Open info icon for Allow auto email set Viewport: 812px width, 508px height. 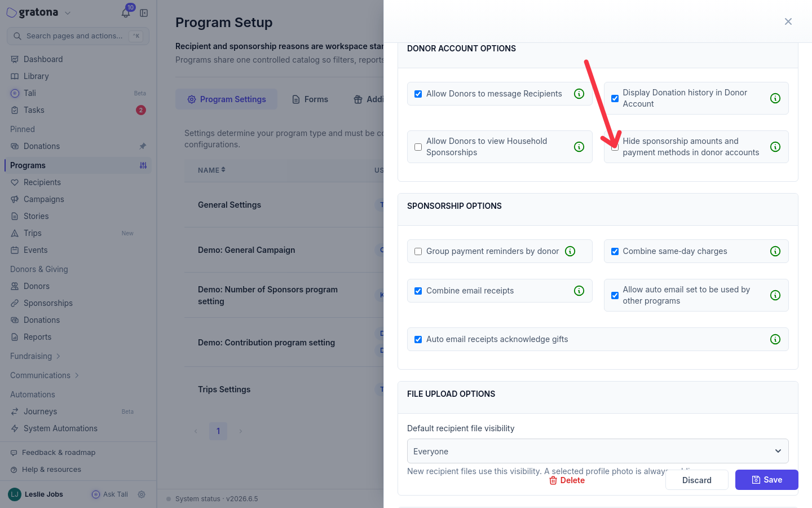[775, 295]
